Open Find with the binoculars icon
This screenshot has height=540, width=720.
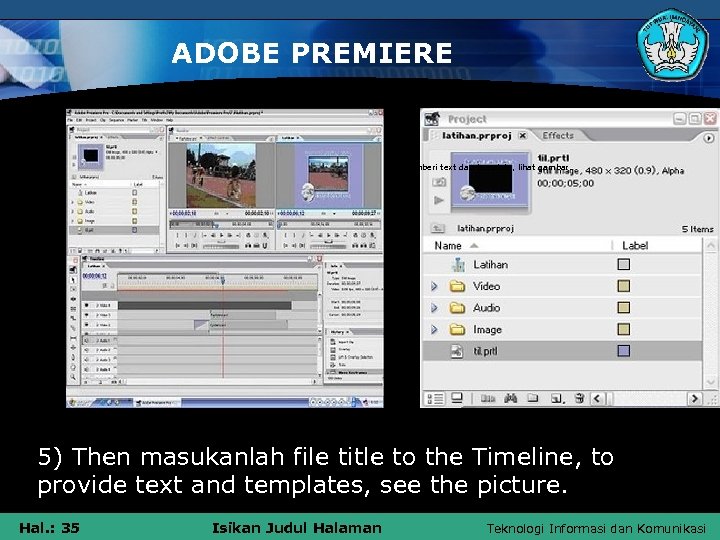click(x=511, y=398)
